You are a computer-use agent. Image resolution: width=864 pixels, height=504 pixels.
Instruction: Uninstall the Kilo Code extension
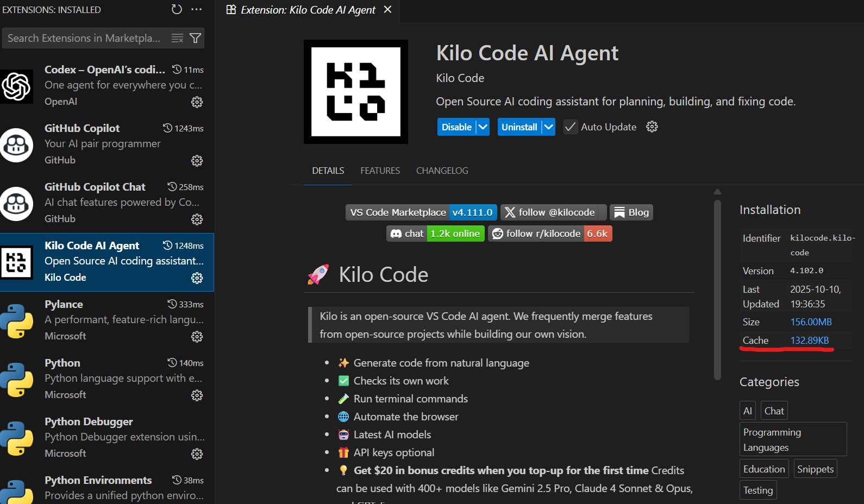(519, 127)
